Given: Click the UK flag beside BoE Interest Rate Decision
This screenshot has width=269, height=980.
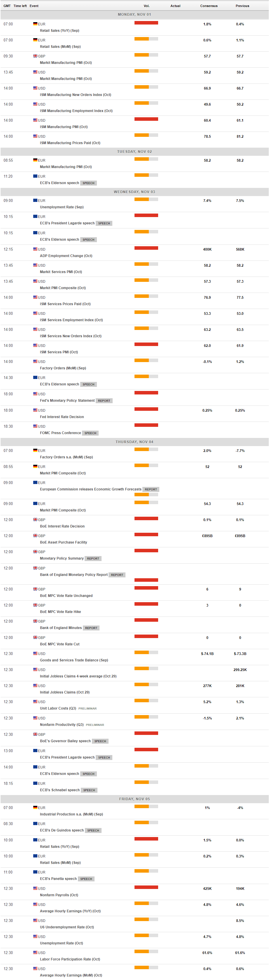Looking at the screenshot, I should [35, 519].
